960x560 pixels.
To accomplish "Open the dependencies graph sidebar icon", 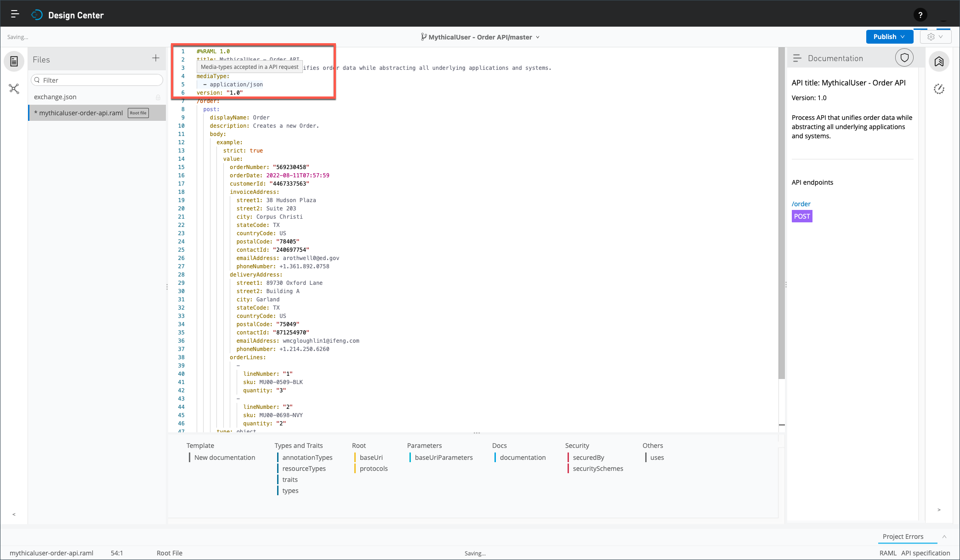I will click(x=14, y=89).
